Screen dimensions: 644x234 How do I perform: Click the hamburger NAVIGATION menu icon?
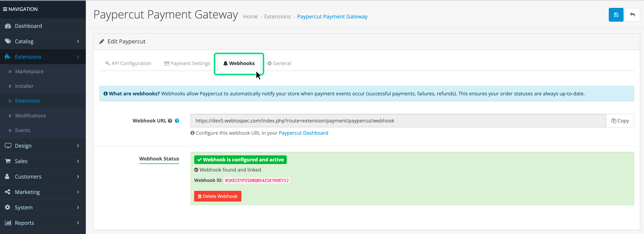pyautogui.click(x=5, y=9)
